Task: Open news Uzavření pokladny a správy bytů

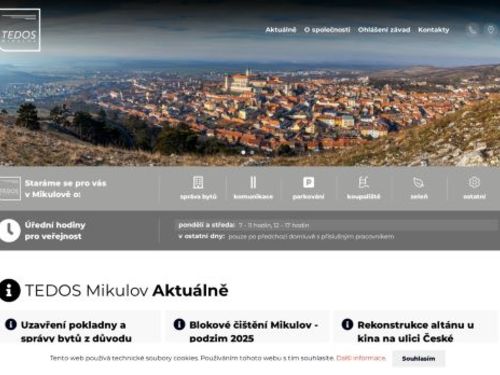Action: (x=76, y=331)
